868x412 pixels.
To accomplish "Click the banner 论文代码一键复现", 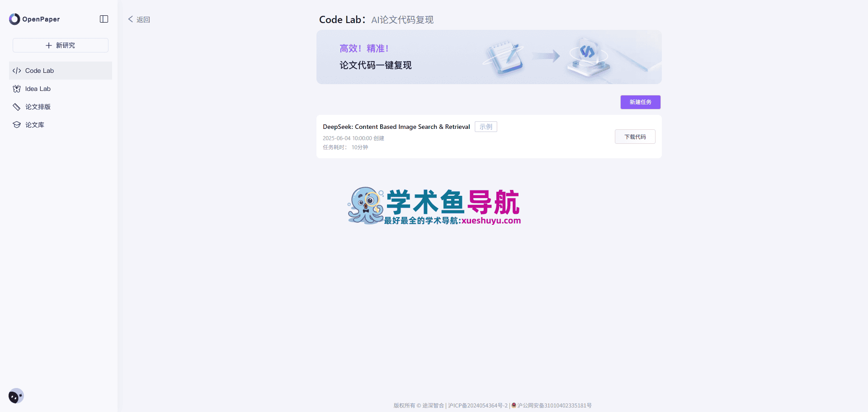I will click(489, 57).
